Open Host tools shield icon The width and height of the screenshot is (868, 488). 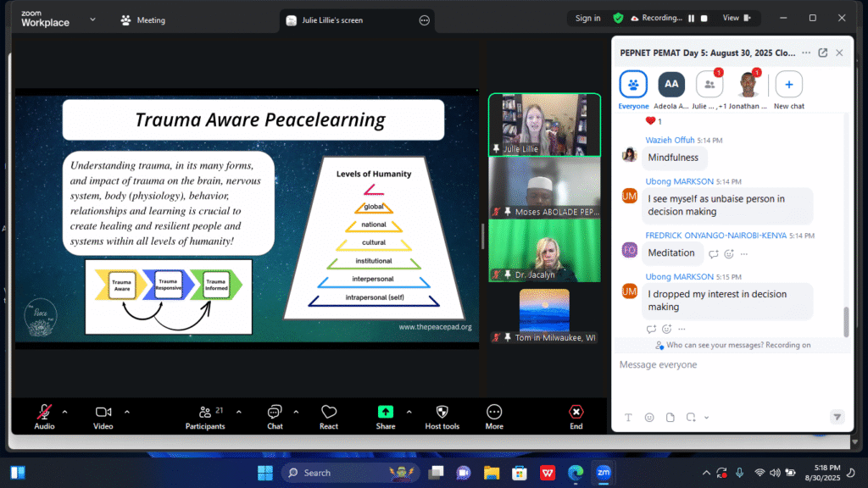point(442,413)
